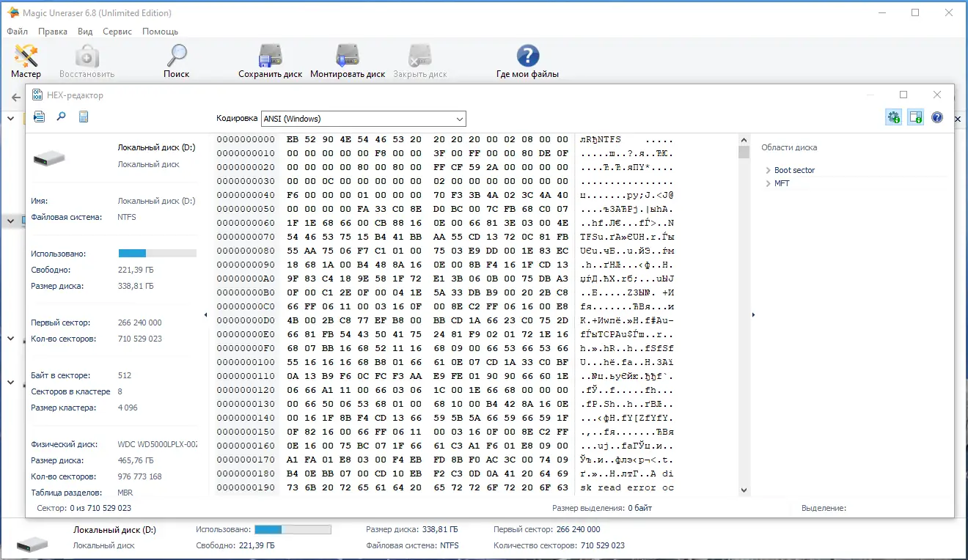Select the MFT label in disk areas

tap(782, 183)
